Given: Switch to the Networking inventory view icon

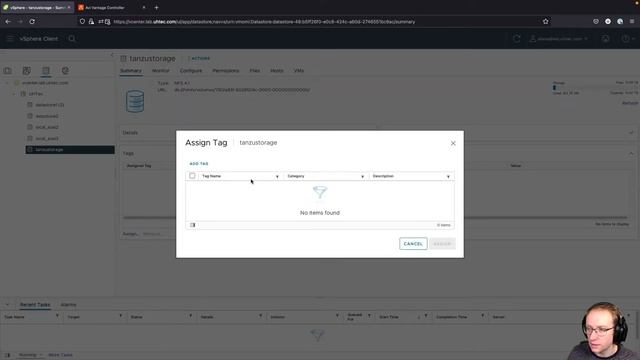Looking at the screenshot, I should [x=65, y=71].
